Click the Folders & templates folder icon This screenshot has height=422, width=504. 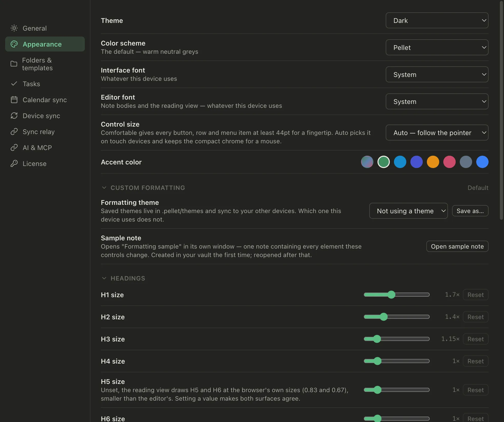tap(14, 64)
